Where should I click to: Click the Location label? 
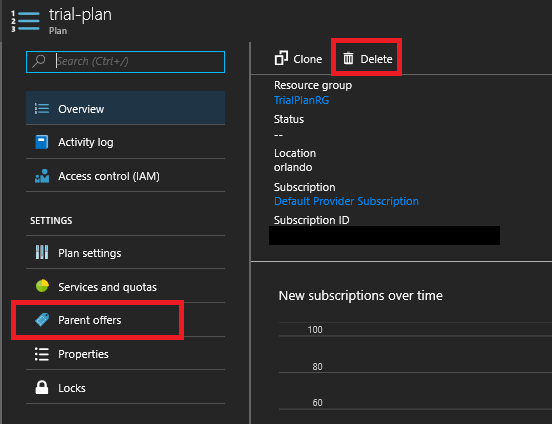coord(295,153)
